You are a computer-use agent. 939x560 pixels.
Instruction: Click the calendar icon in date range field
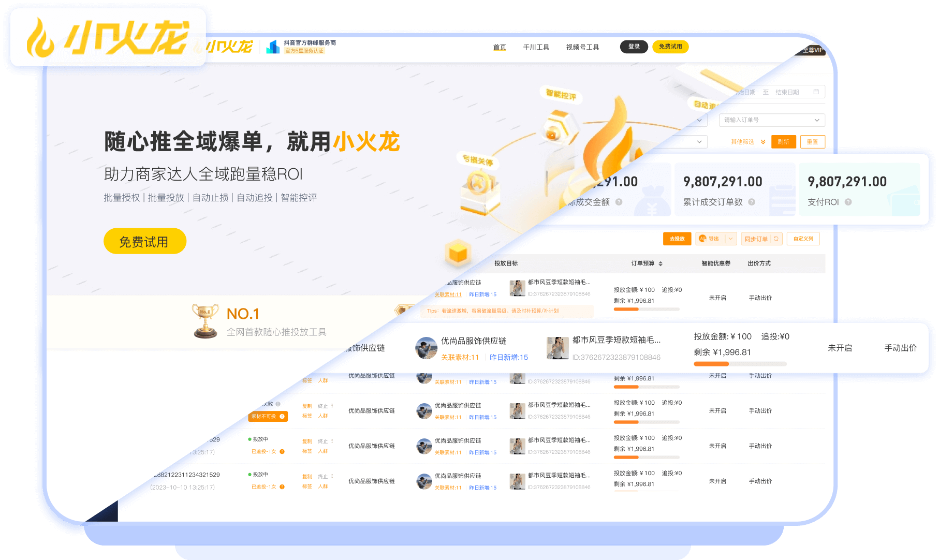click(x=816, y=92)
